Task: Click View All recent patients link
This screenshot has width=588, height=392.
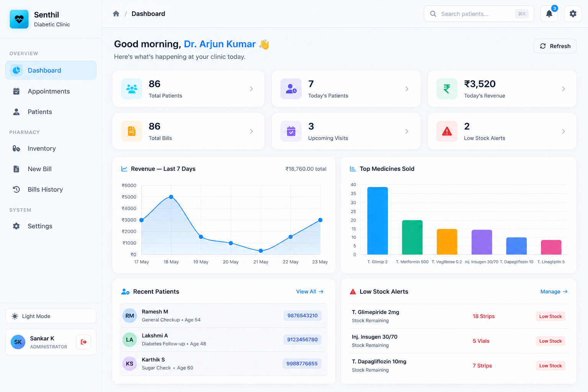Action: pyautogui.click(x=310, y=292)
